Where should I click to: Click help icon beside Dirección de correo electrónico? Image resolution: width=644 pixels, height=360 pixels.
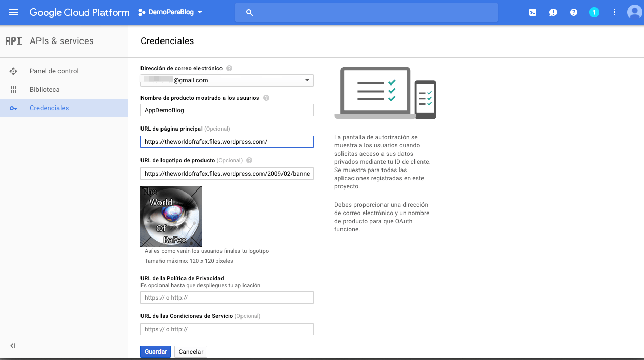[229, 68]
